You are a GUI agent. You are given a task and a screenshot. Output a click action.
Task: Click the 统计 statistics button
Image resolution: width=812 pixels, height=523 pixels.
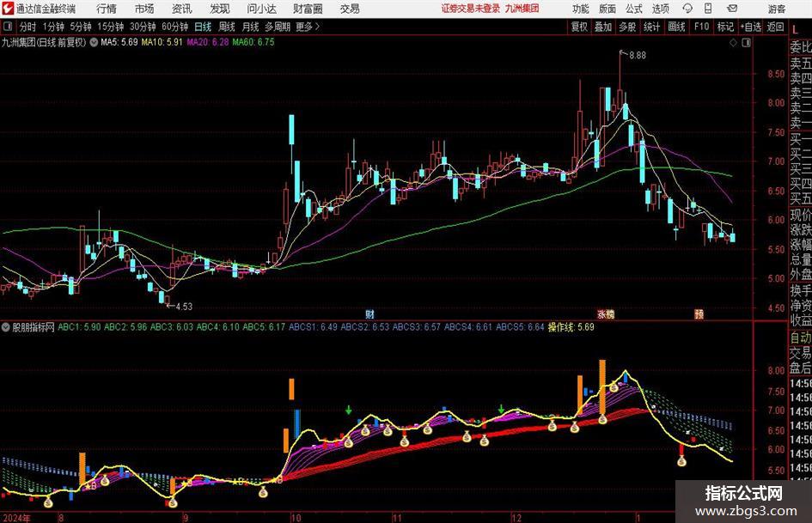tap(651, 27)
